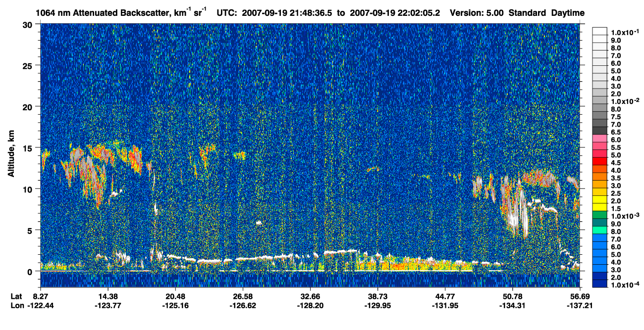This screenshot has width=644, height=330.
Task: Click longitude value "-125.16"
Action: click(x=175, y=305)
